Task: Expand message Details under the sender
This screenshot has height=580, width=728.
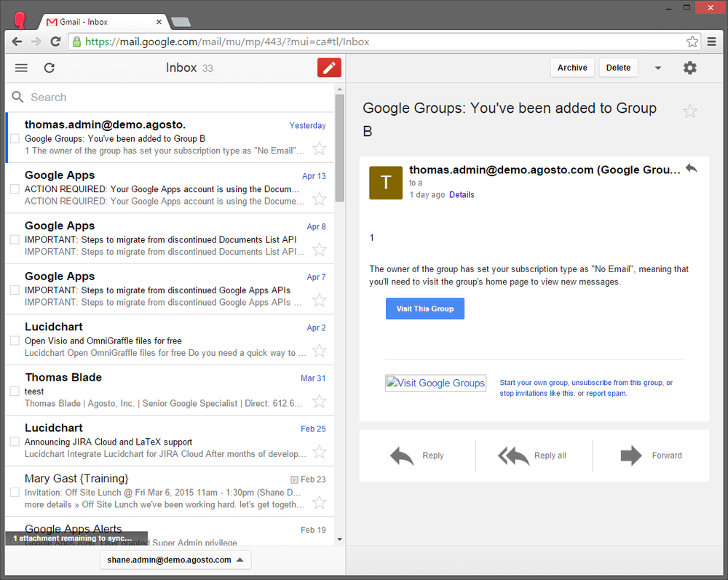Action: click(462, 195)
